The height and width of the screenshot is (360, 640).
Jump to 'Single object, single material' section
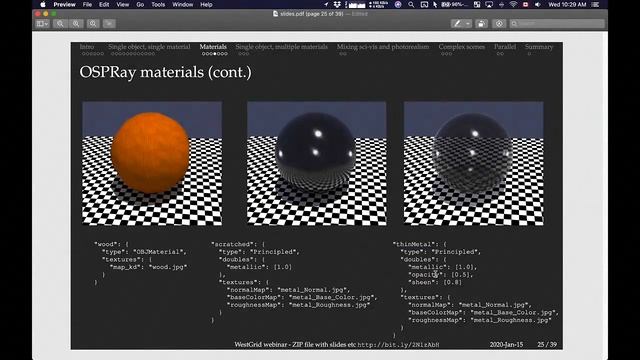click(x=149, y=47)
